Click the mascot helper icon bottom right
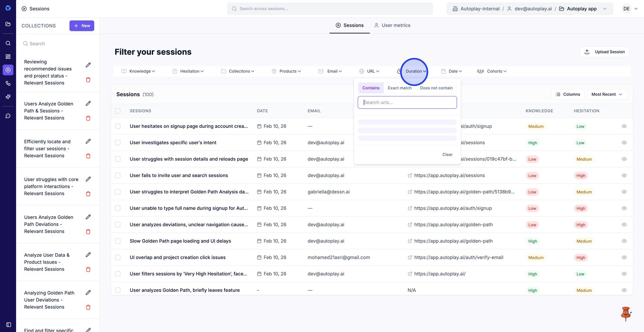 (625, 314)
